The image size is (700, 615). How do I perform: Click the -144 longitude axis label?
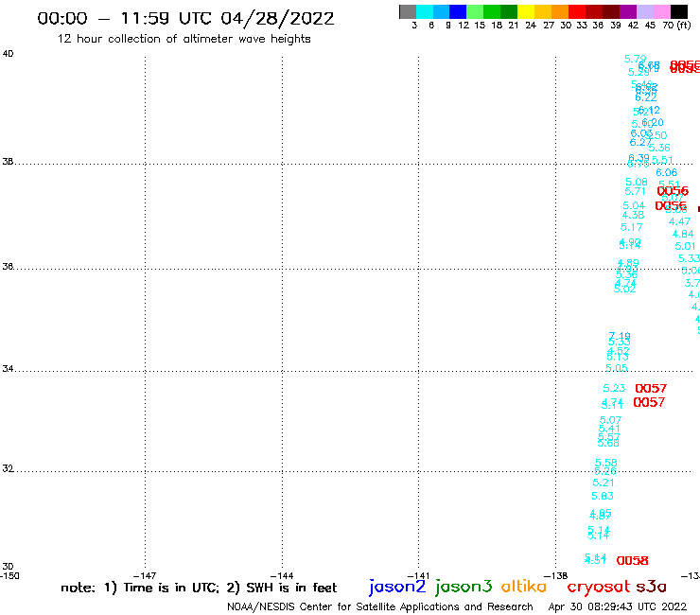pos(282,576)
